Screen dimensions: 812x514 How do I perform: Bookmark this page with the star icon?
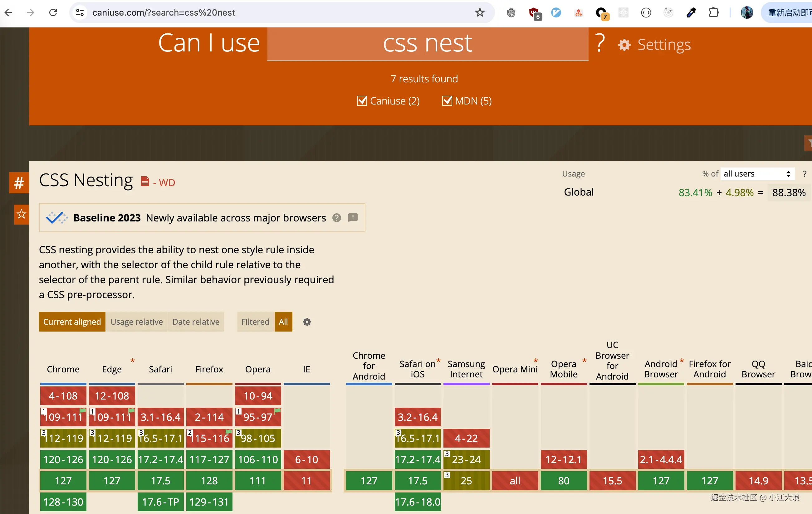pos(480,12)
